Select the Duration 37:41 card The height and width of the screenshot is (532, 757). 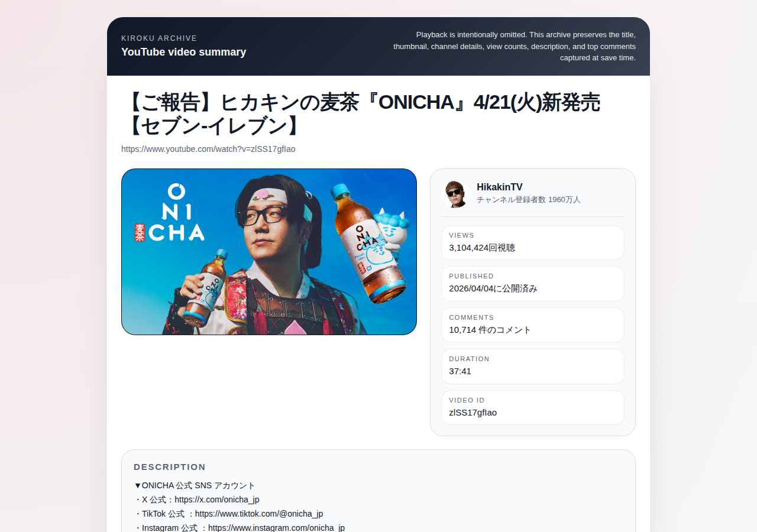tap(533, 366)
